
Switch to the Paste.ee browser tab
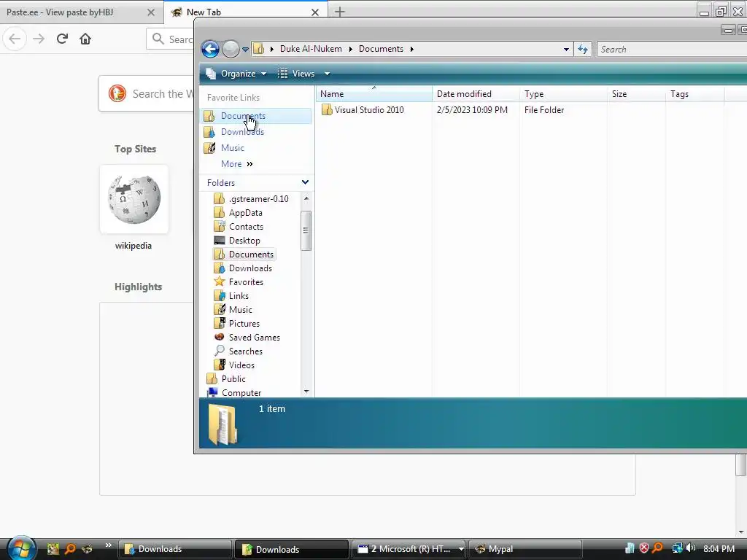click(60, 12)
